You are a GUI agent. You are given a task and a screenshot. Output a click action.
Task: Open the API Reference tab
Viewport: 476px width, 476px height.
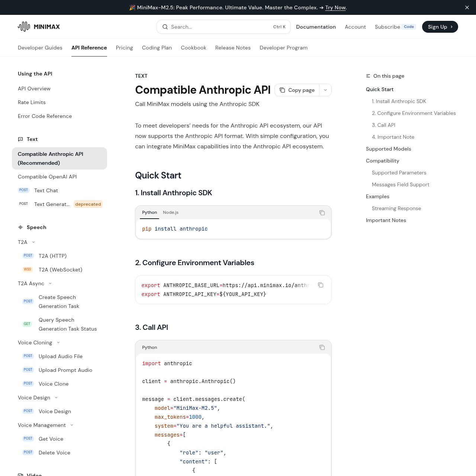[x=89, y=48]
